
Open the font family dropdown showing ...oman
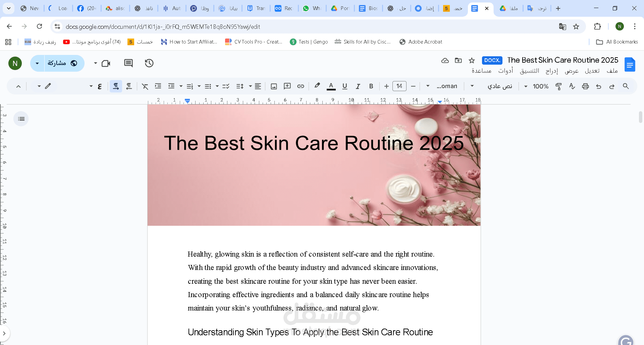click(442, 86)
